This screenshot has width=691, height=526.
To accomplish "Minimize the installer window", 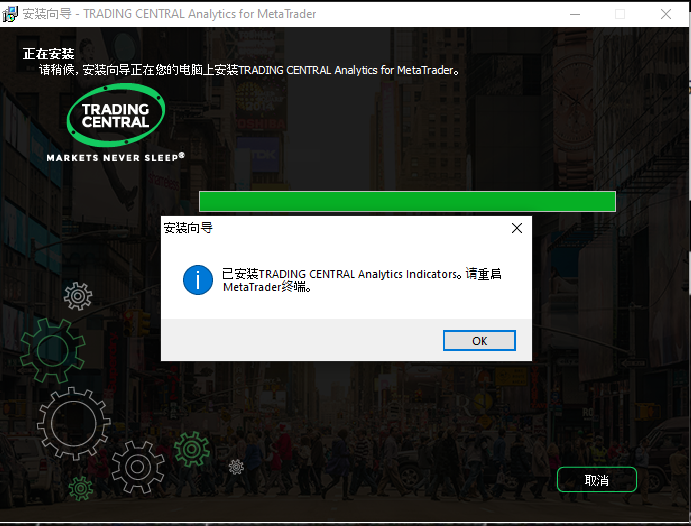I will (575, 14).
